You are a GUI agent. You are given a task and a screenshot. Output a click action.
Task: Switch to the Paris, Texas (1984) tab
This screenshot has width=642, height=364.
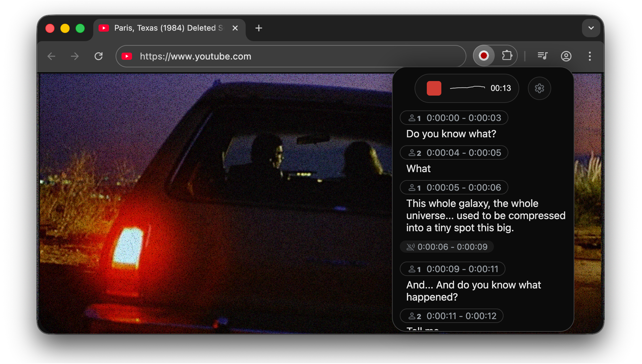[163, 28]
